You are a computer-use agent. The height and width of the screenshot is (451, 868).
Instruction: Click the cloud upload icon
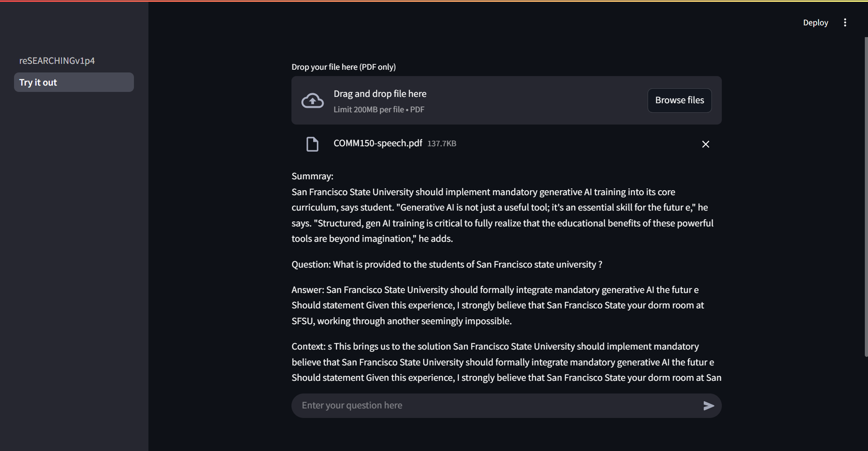click(x=312, y=101)
